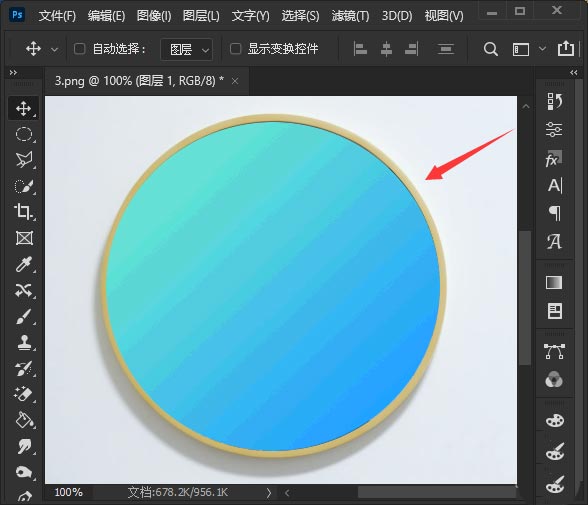The image size is (588, 505).
Task: Open the Color palette panel icon
Action: tap(555, 420)
